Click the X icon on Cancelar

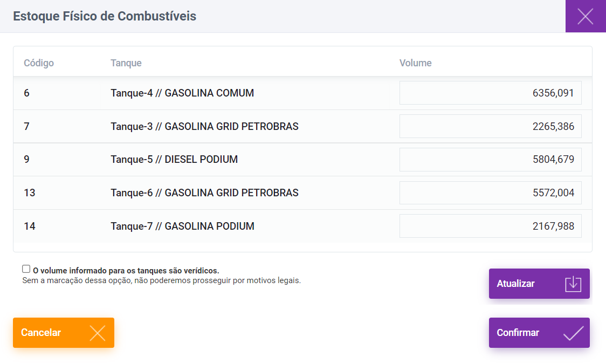98,333
